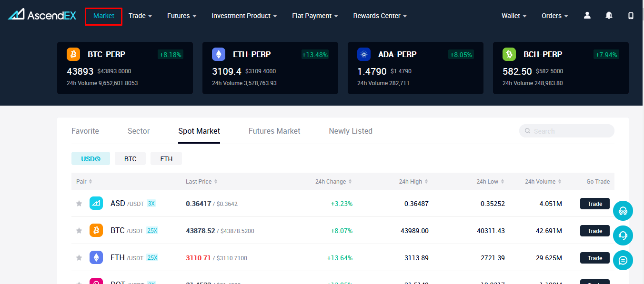Image resolution: width=644 pixels, height=284 pixels.
Task: Switch to the Futures Market tab
Action: click(274, 131)
